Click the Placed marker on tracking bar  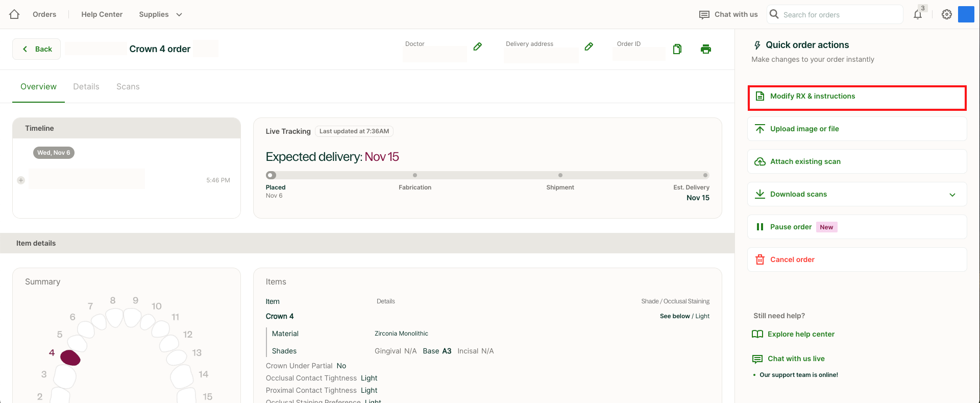(x=271, y=175)
